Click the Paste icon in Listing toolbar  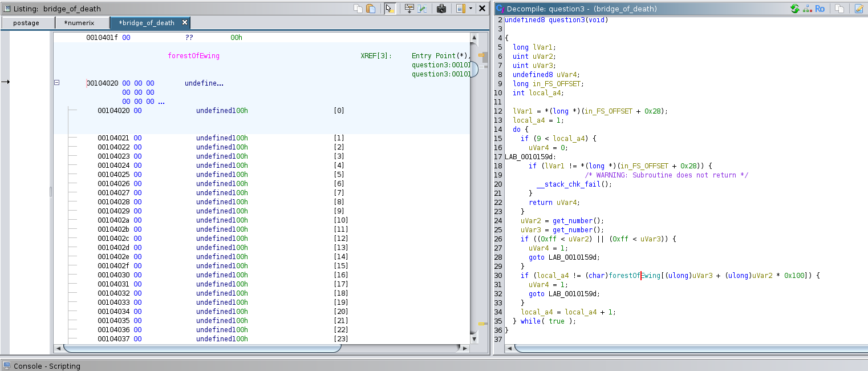coord(371,9)
